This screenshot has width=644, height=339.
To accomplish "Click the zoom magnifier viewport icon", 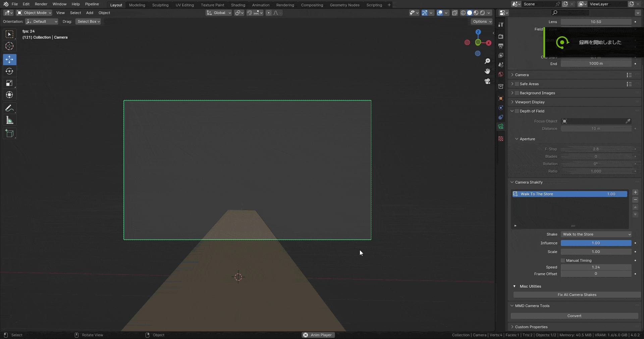I will pyautogui.click(x=487, y=61).
